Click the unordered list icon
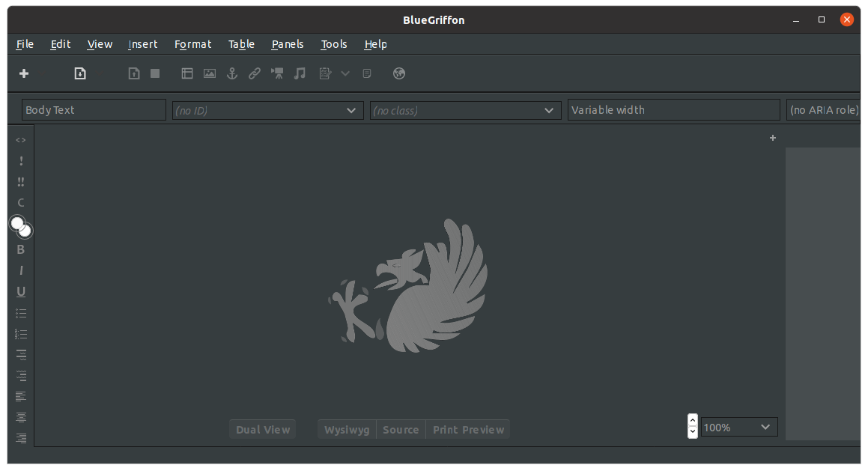Image resolution: width=868 pixels, height=471 pixels. click(21, 313)
